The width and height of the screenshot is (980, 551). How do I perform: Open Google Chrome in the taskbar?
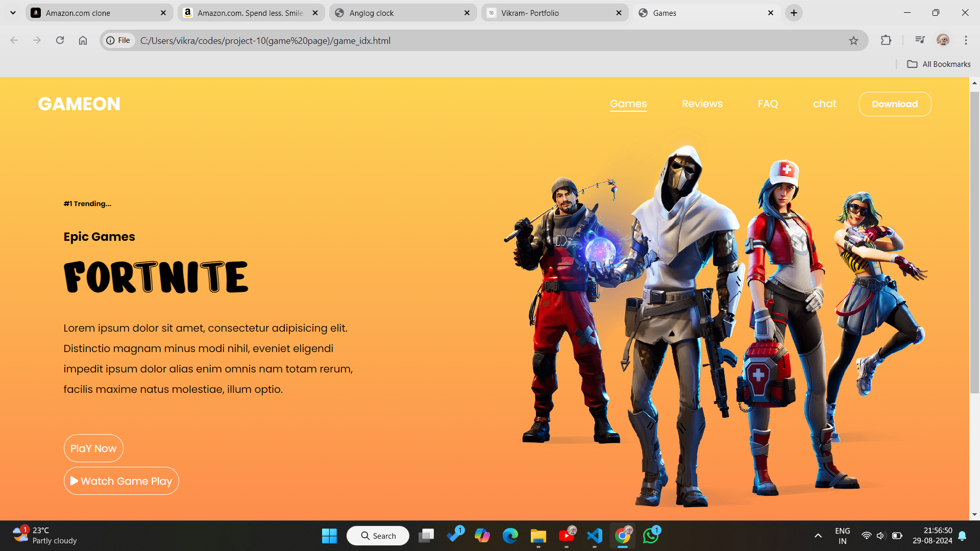[x=623, y=536]
